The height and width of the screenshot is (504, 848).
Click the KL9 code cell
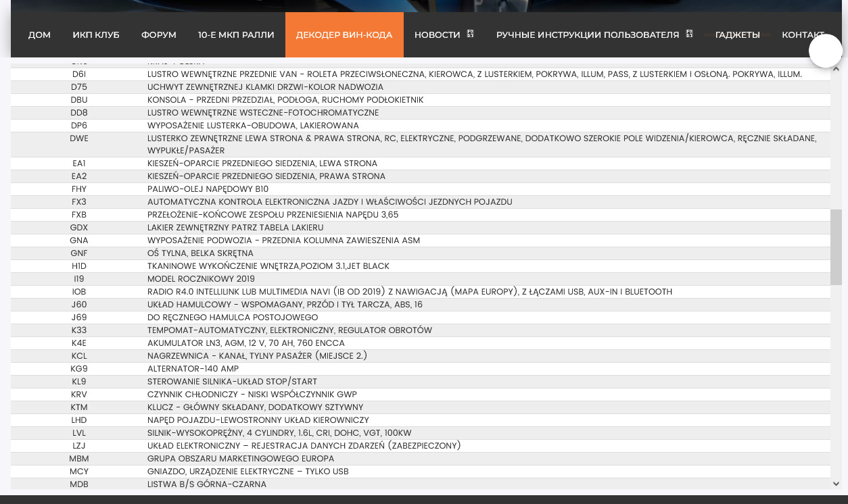[x=79, y=382]
